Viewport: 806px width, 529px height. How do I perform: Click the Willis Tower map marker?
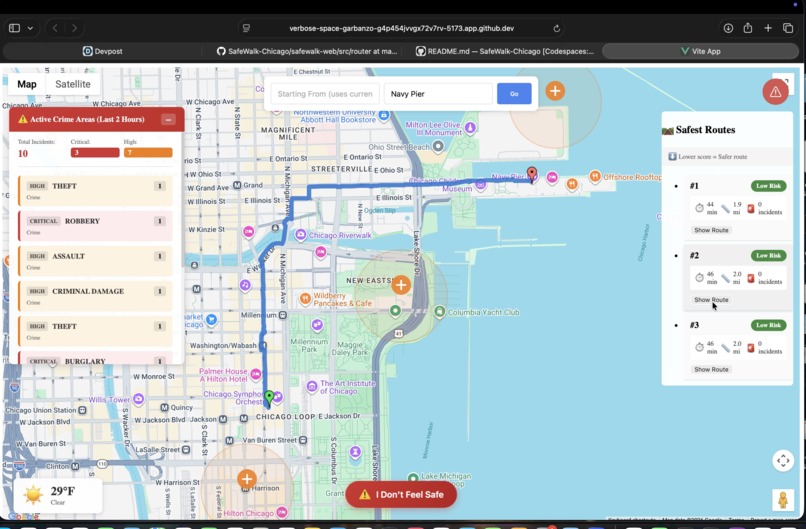[138, 399]
